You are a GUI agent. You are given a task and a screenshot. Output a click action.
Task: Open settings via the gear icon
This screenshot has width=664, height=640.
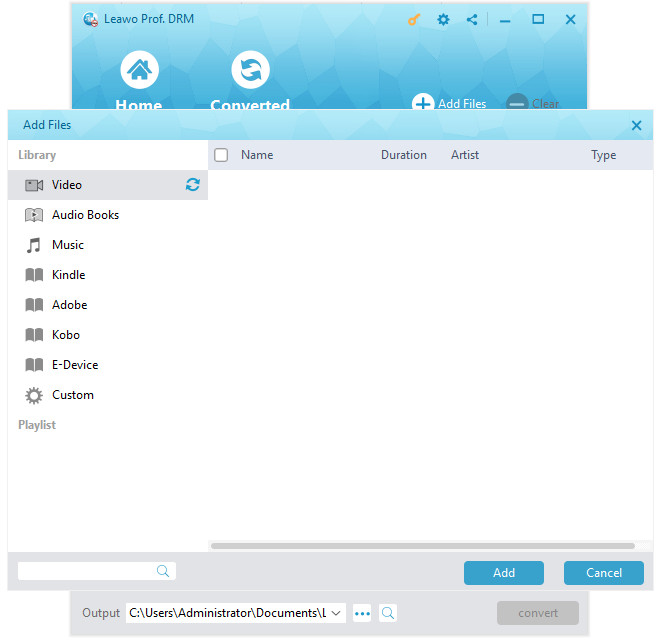(x=443, y=19)
